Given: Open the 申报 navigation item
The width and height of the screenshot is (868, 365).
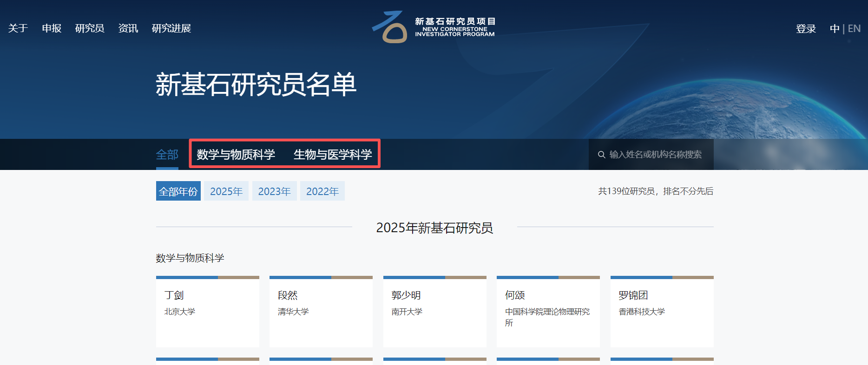Looking at the screenshot, I should pos(52,28).
